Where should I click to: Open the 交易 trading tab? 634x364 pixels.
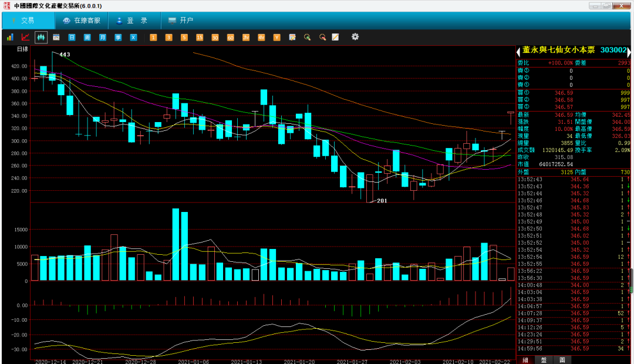coord(28,20)
